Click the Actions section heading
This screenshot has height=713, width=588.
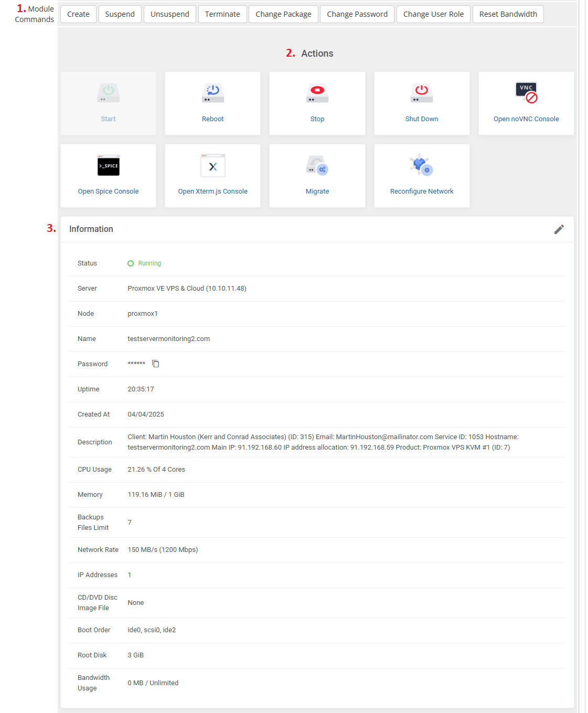tap(317, 54)
